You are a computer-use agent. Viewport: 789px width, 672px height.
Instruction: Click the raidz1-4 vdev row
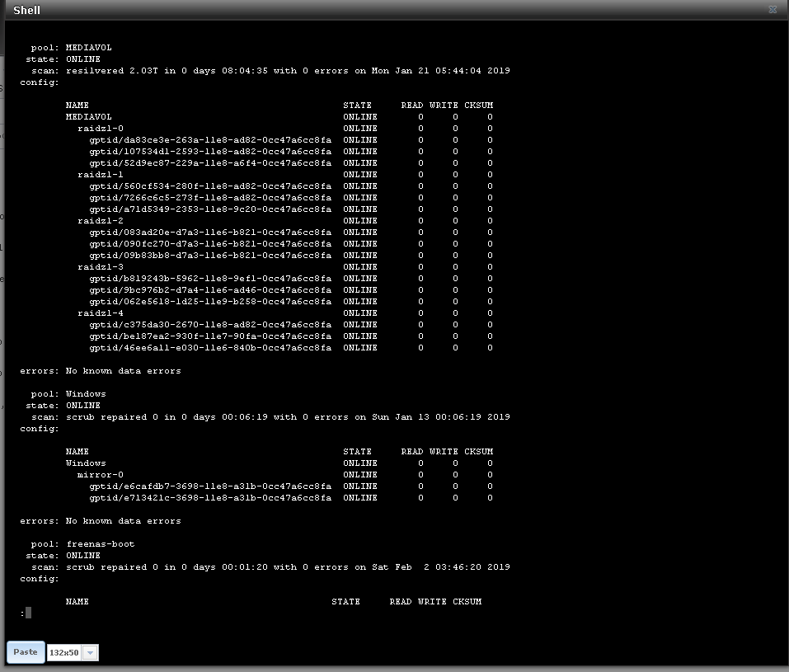(x=284, y=313)
